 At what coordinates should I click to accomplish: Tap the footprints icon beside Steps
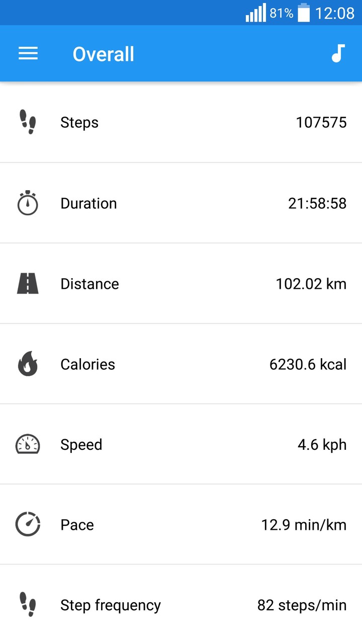28,122
